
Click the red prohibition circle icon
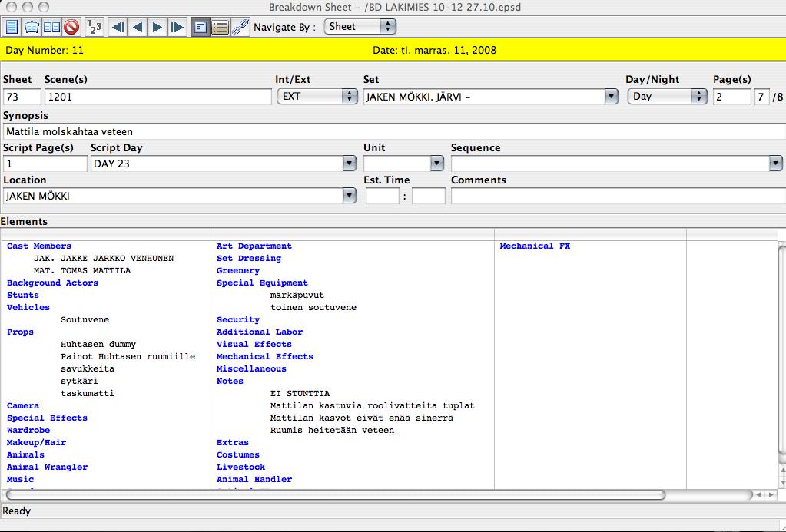click(71, 27)
